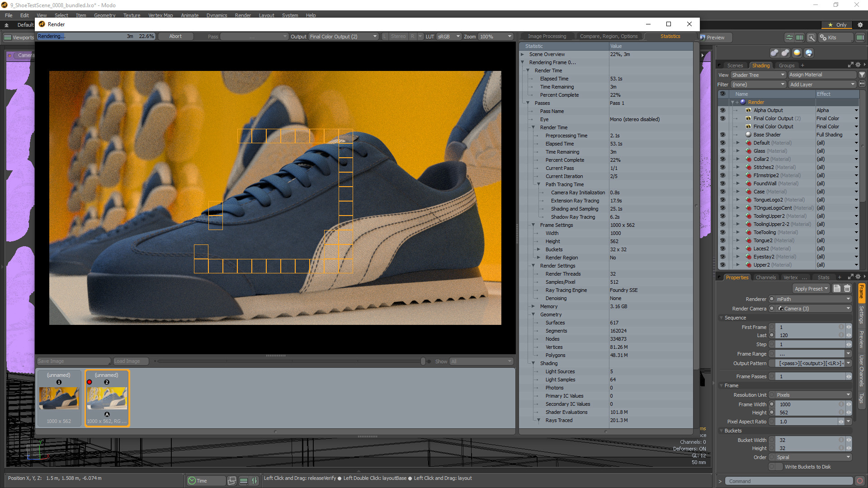Click the home icon left of Default

pyautogui.click(x=7, y=25)
